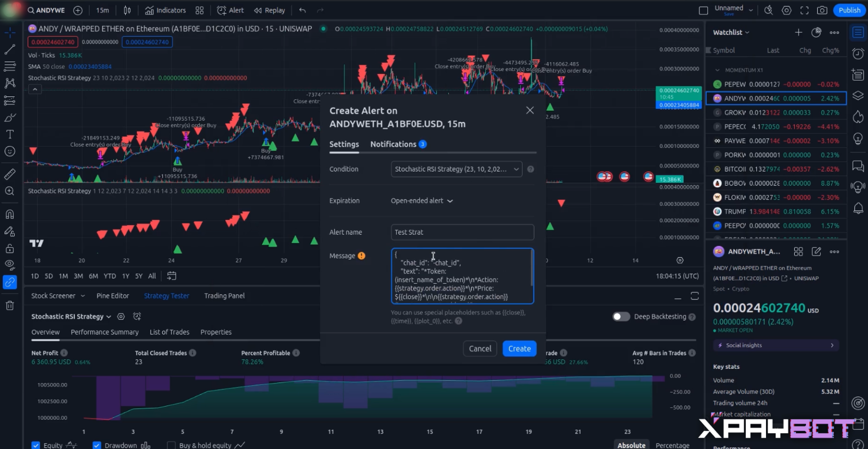Open Go to date calendar icon

coord(171,276)
